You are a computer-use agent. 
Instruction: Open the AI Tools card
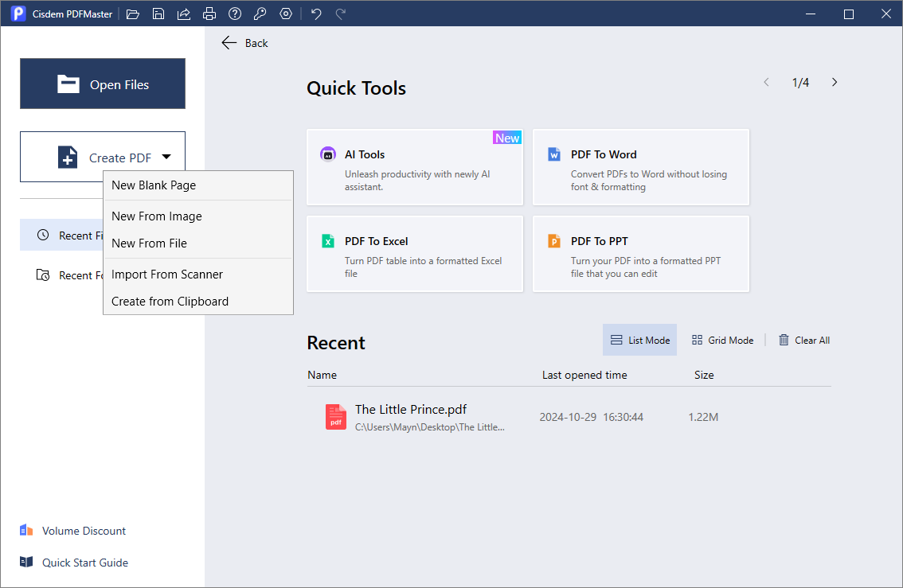[415, 167]
